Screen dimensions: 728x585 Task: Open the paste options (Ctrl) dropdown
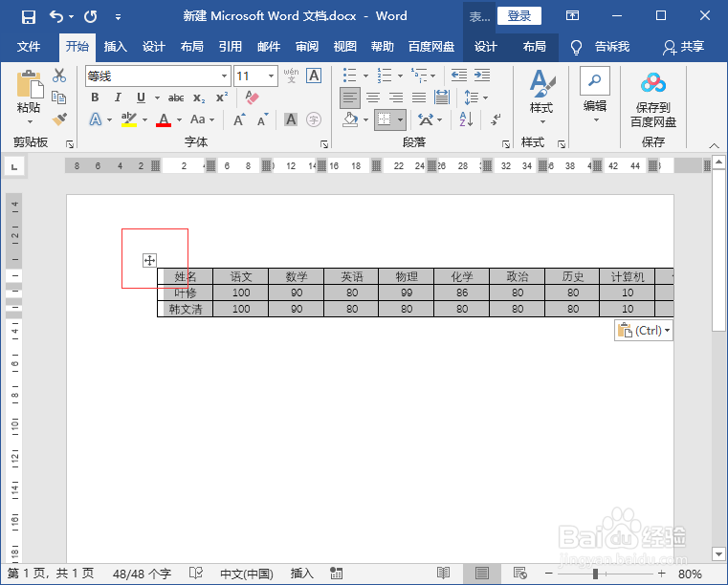644,331
